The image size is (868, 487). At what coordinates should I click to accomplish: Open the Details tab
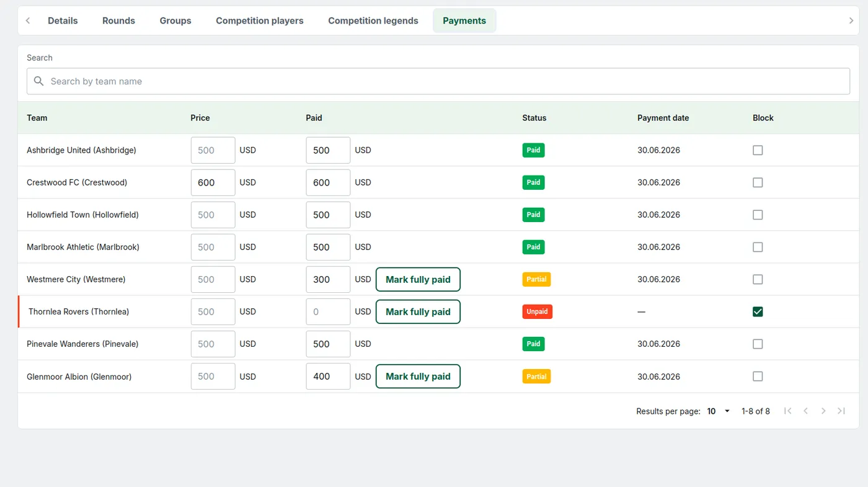(63, 20)
